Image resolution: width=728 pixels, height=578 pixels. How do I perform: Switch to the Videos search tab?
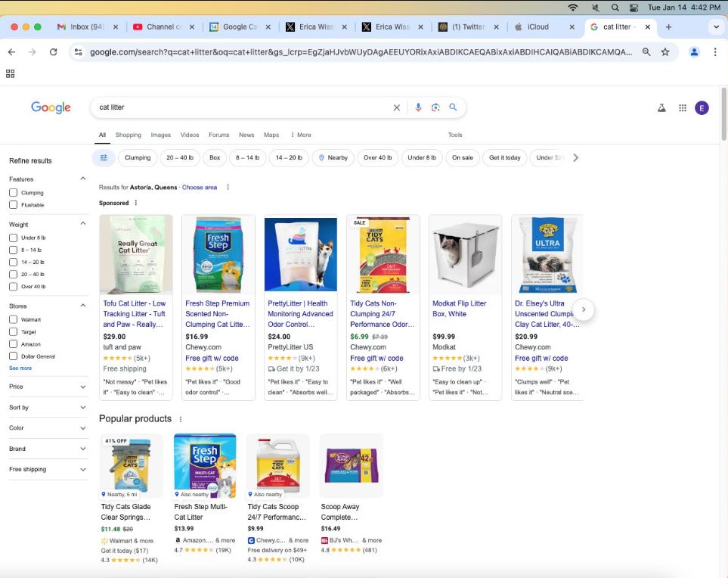click(190, 135)
